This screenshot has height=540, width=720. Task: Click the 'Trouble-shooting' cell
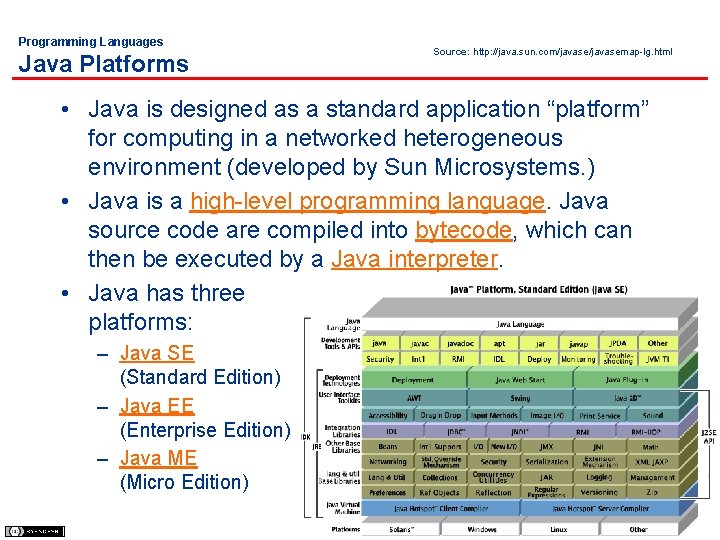coord(618,359)
